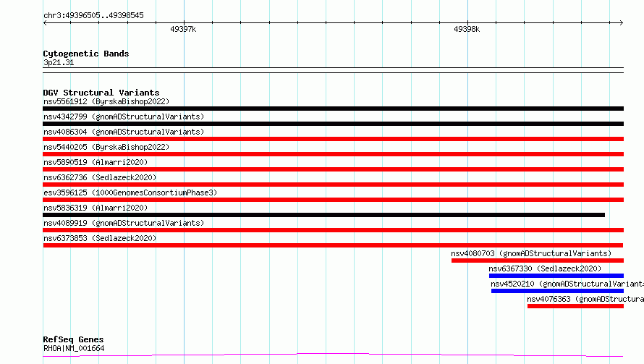The width and height of the screenshot is (644, 364).
Task: Click the red bar for nsv4089919
Action: point(333,230)
